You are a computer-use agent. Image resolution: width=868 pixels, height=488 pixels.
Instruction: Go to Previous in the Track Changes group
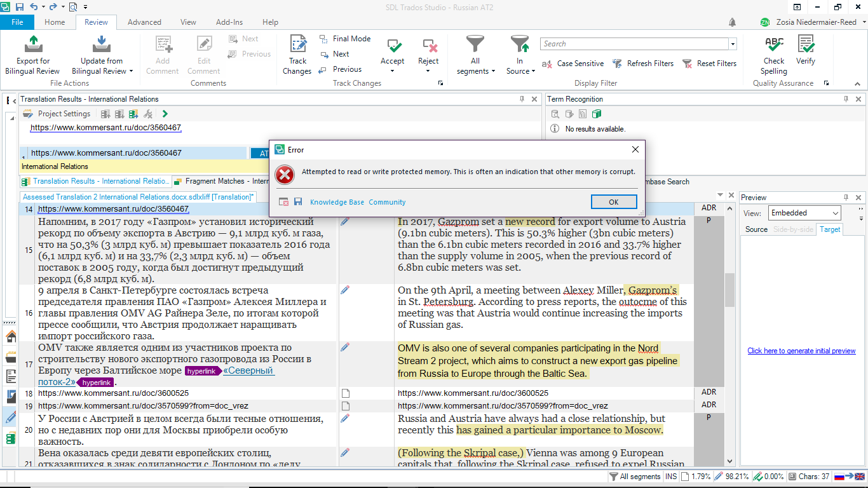click(x=340, y=69)
